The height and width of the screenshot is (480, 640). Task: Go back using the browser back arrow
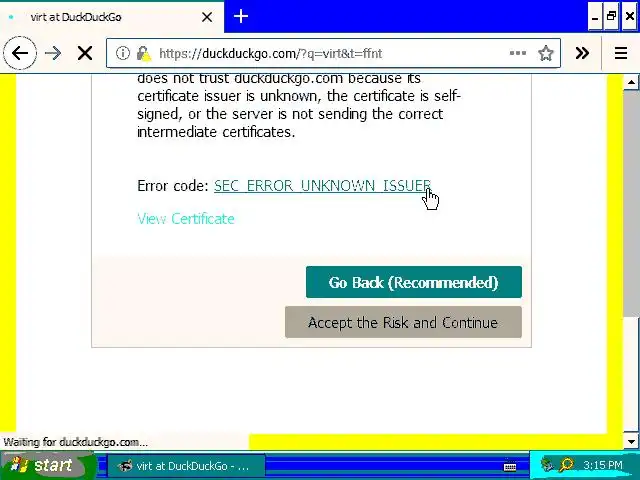20,53
